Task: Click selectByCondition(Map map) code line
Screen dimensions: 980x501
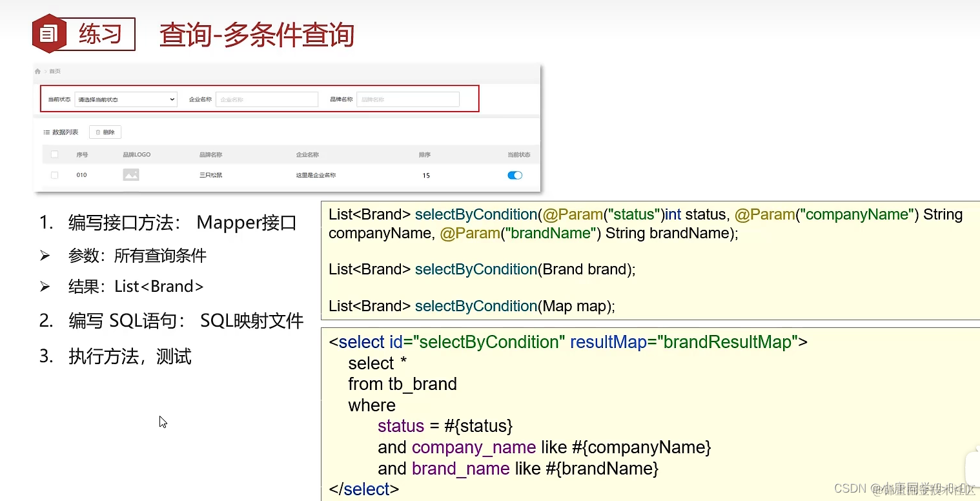Action: pos(472,306)
